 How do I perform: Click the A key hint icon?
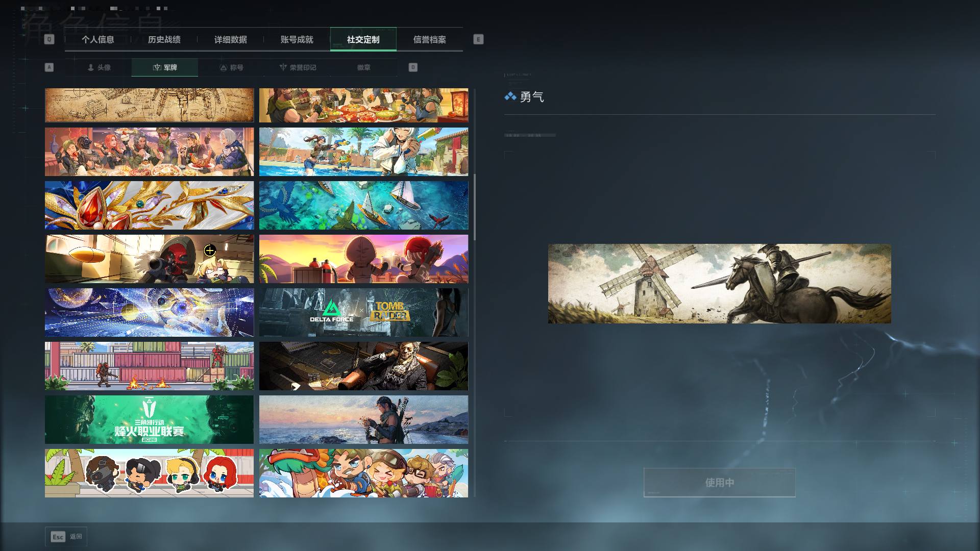click(x=49, y=67)
